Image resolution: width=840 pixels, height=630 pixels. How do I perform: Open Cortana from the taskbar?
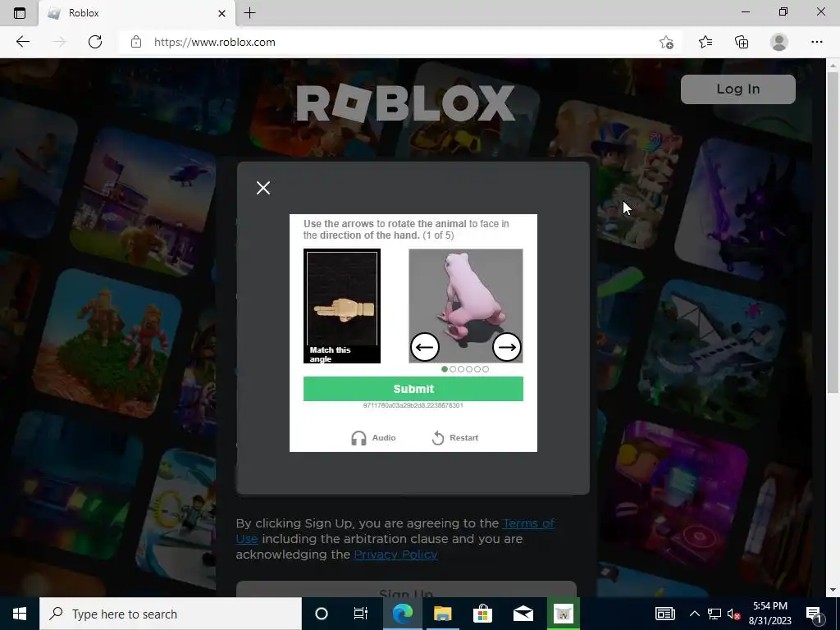pos(322,614)
